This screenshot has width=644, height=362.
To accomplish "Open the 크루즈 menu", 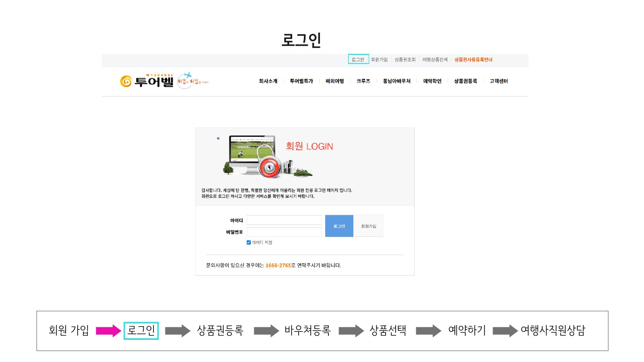I will pos(363,81).
